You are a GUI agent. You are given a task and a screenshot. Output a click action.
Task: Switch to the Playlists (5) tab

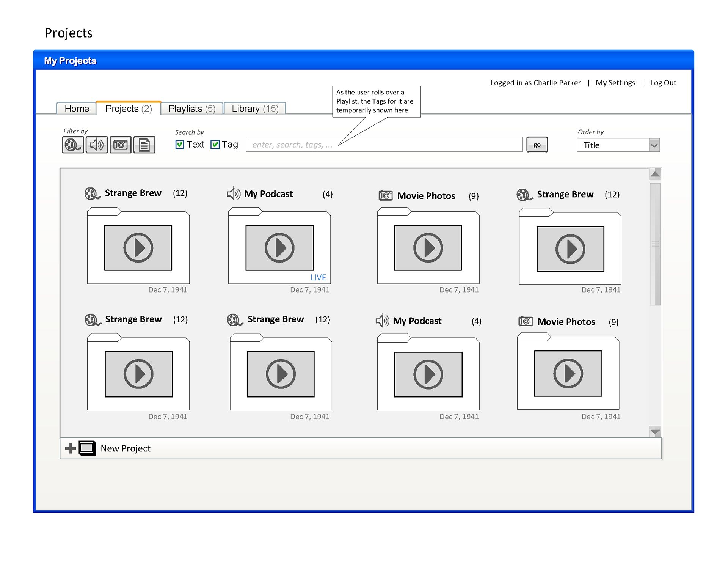point(191,109)
